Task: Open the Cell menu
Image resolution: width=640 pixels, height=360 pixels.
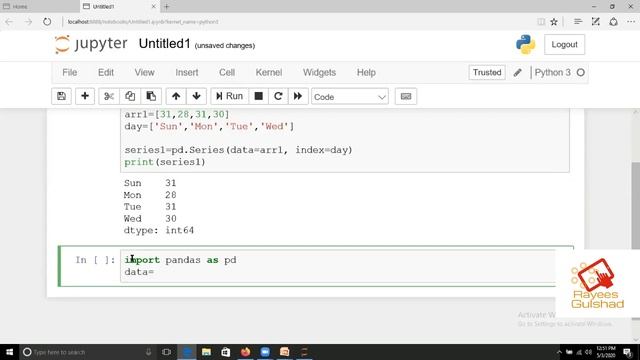Action: [x=227, y=73]
